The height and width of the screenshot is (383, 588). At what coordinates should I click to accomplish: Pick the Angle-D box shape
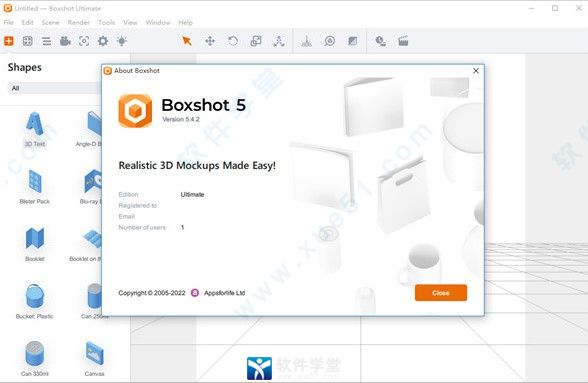pyautogui.click(x=90, y=129)
